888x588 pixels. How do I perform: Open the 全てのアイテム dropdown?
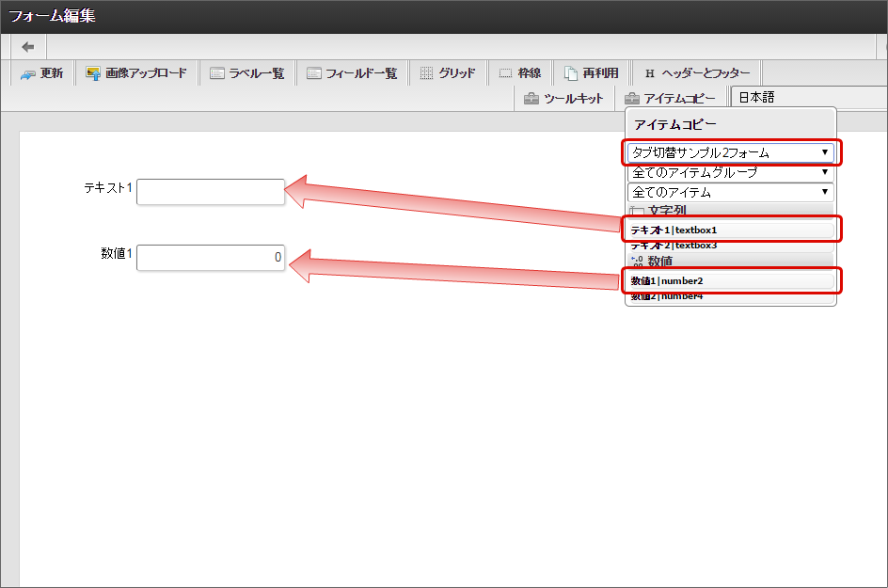point(731,192)
